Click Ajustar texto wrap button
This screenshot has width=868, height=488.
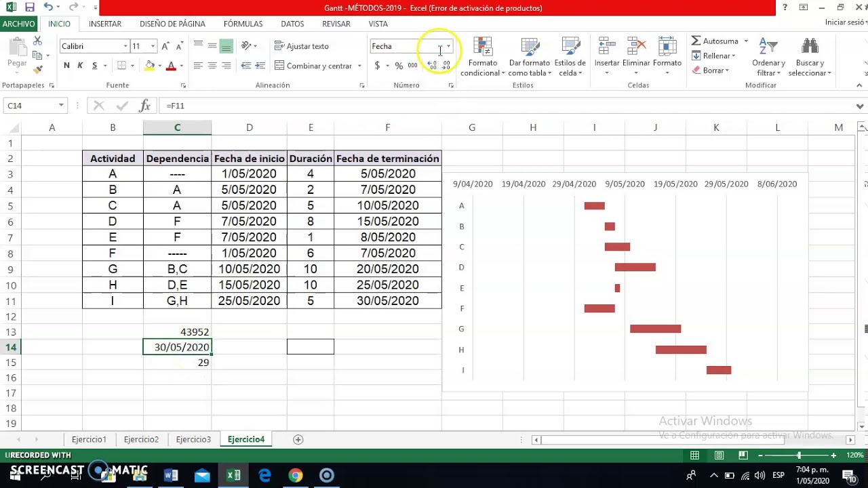pos(302,46)
